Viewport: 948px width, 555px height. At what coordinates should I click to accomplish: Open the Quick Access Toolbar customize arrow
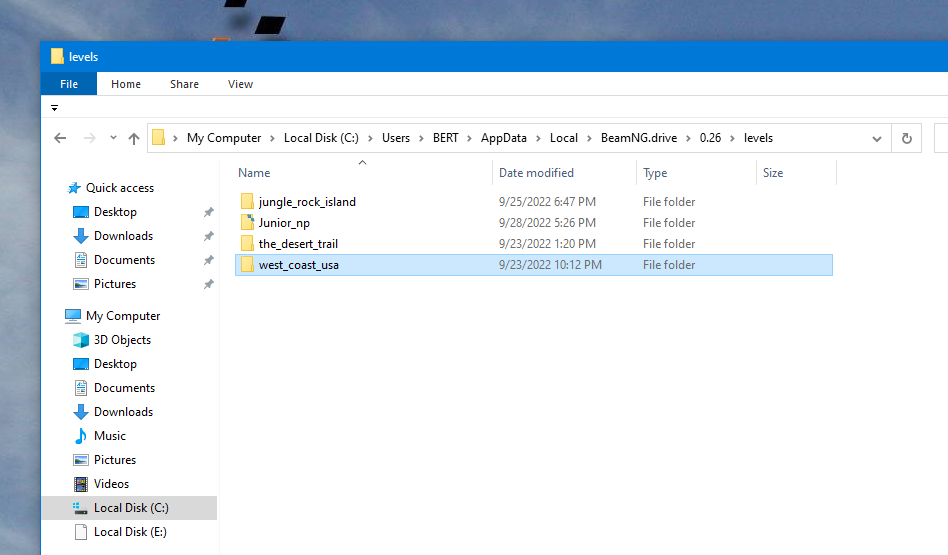[x=54, y=108]
